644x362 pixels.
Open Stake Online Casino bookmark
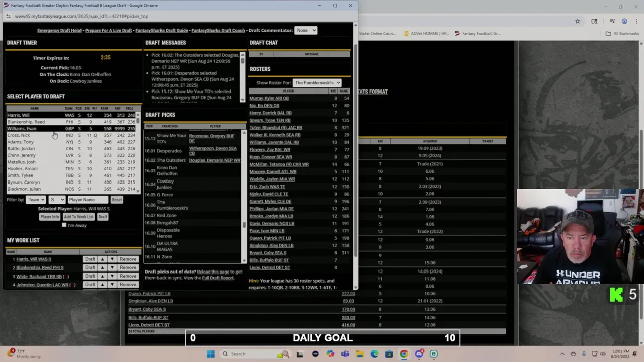pos(377,34)
